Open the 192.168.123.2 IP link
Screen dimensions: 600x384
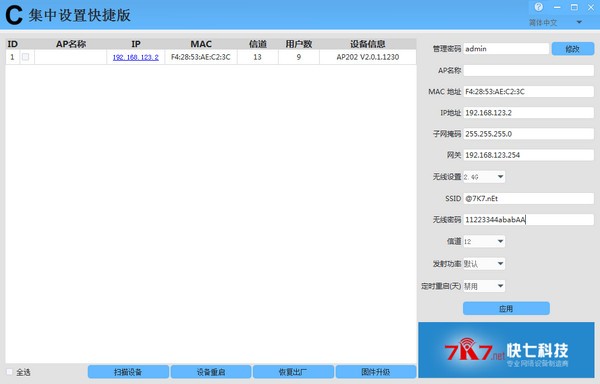135,57
